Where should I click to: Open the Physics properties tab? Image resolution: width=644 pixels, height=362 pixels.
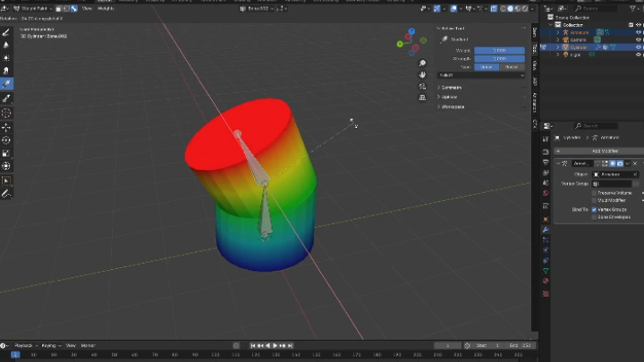click(x=546, y=250)
